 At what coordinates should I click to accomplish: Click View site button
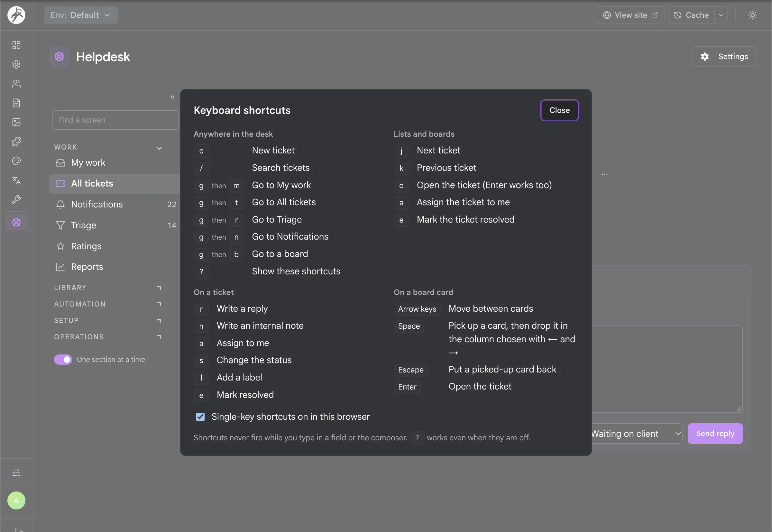630,15
